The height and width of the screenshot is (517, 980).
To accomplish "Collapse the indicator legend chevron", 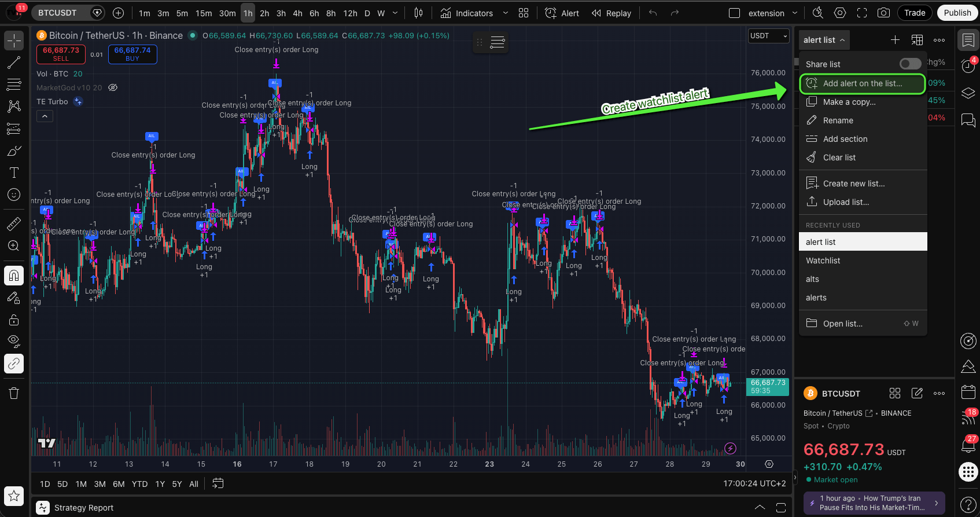I will tap(45, 116).
